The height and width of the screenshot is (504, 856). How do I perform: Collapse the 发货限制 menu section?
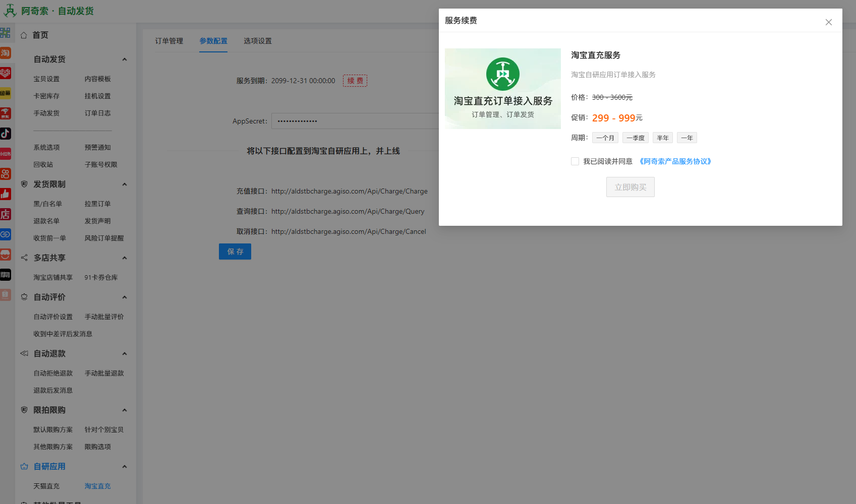pos(125,184)
